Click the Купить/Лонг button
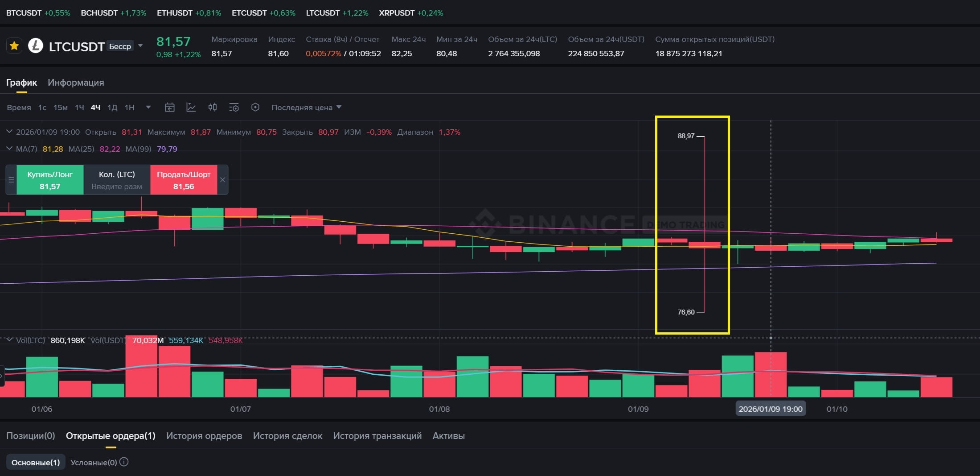This screenshot has width=980, height=476. (x=50, y=180)
